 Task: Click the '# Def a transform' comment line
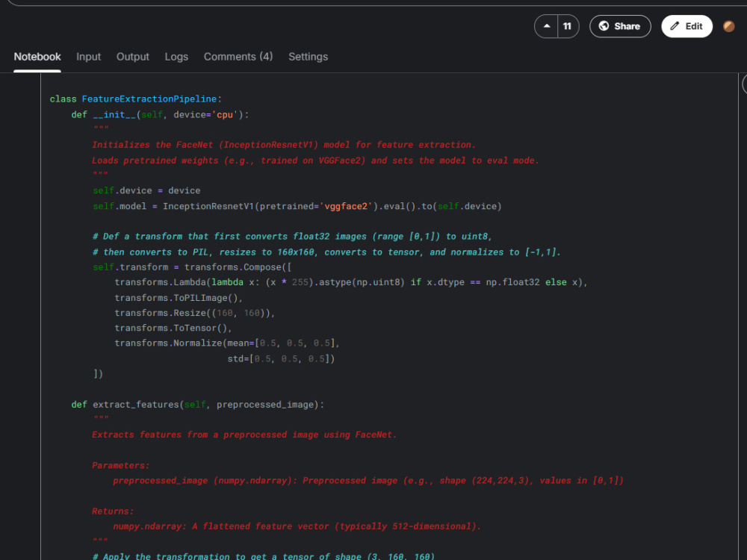(292, 237)
